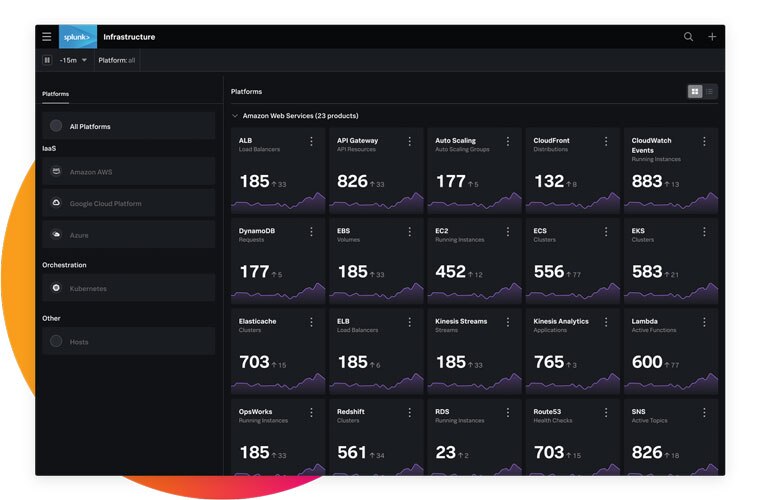Switch to list view layout
The width and height of the screenshot is (760, 500).
coord(710,92)
